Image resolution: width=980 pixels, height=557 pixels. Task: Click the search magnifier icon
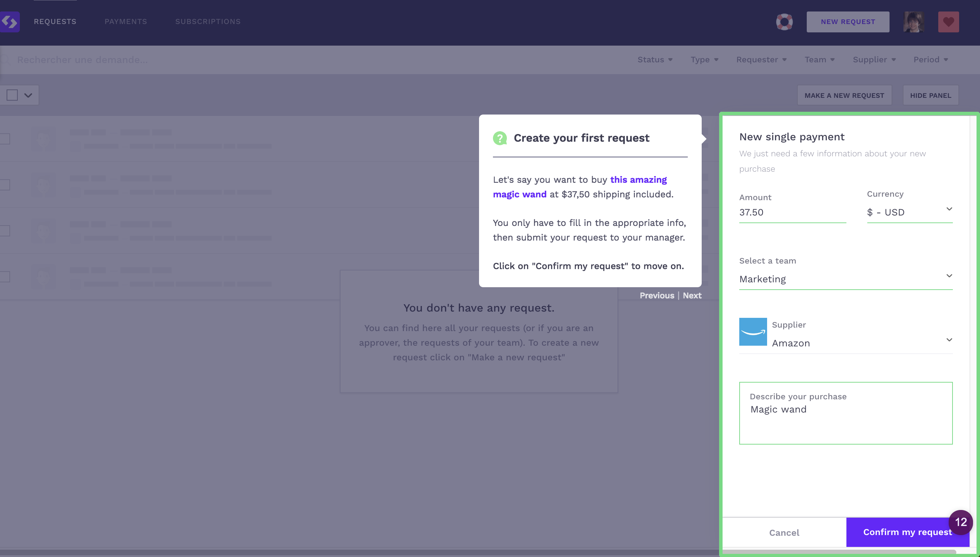pyautogui.click(x=5, y=60)
